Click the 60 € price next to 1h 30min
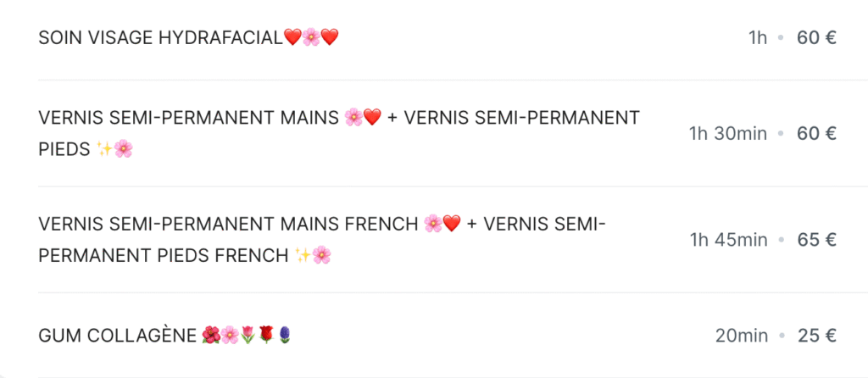The width and height of the screenshot is (868, 378). 816,133
